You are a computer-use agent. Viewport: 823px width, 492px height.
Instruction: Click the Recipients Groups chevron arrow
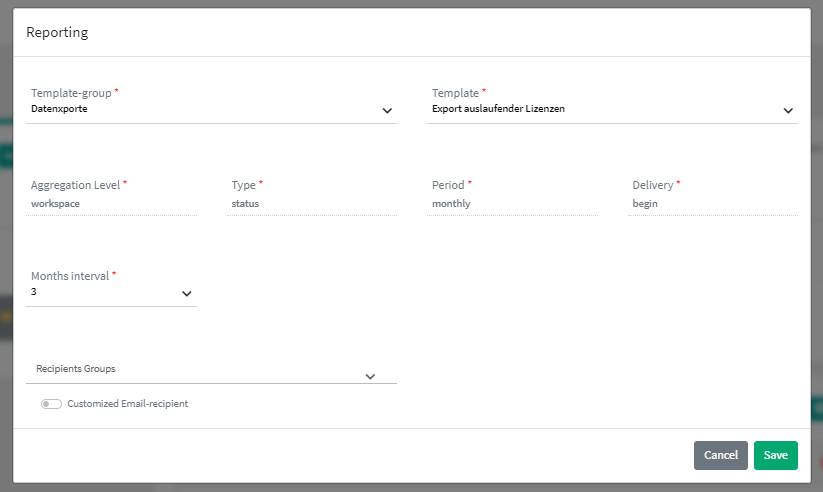370,376
